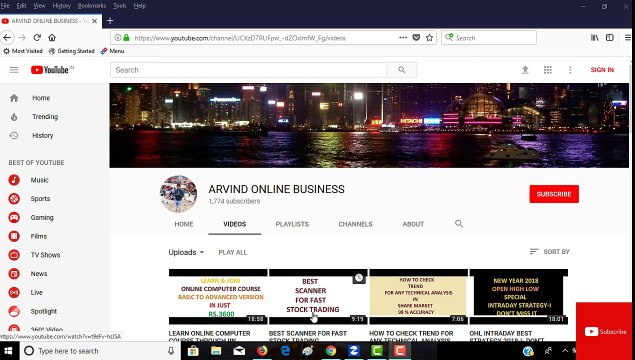Click the Firefox Search box
635x360 pixels.
point(489,38)
